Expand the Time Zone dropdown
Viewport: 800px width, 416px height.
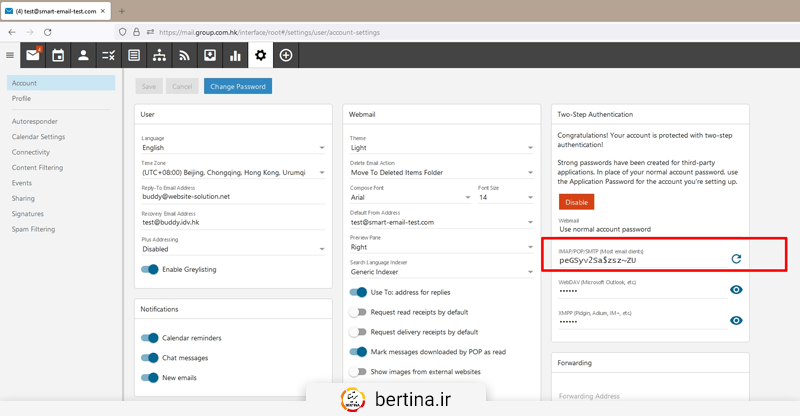point(233,173)
